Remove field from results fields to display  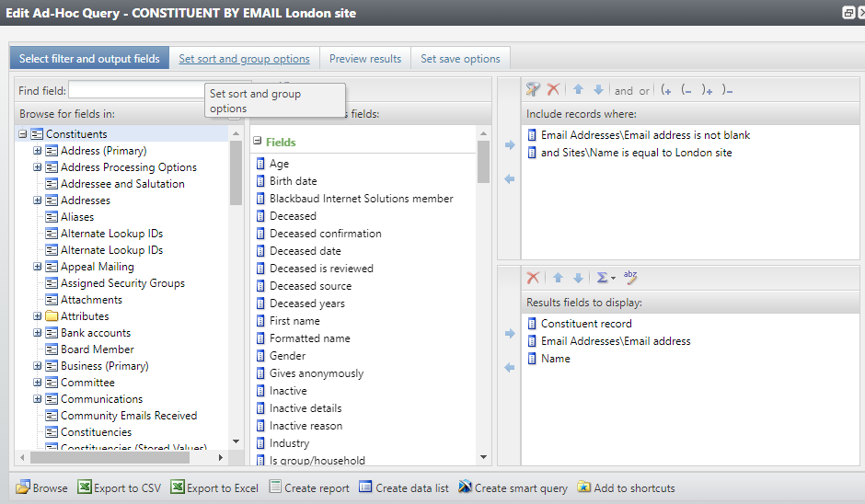[510, 368]
